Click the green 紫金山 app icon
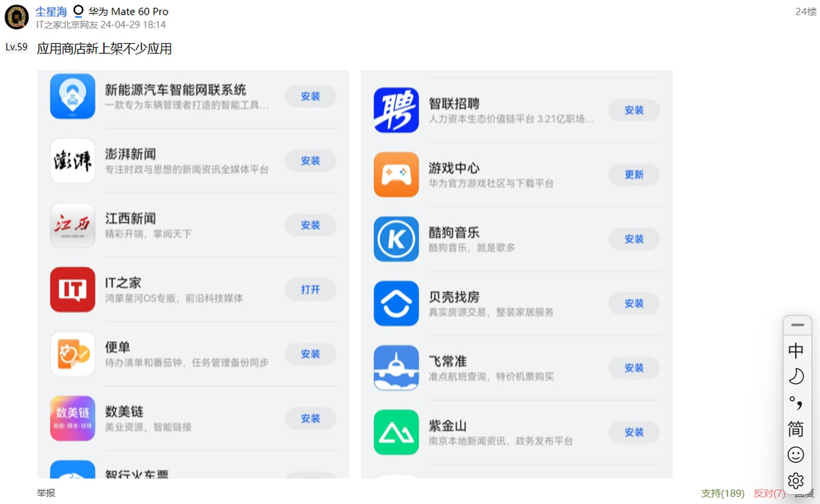Image resolution: width=820 pixels, height=504 pixels. click(x=396, y=433)
